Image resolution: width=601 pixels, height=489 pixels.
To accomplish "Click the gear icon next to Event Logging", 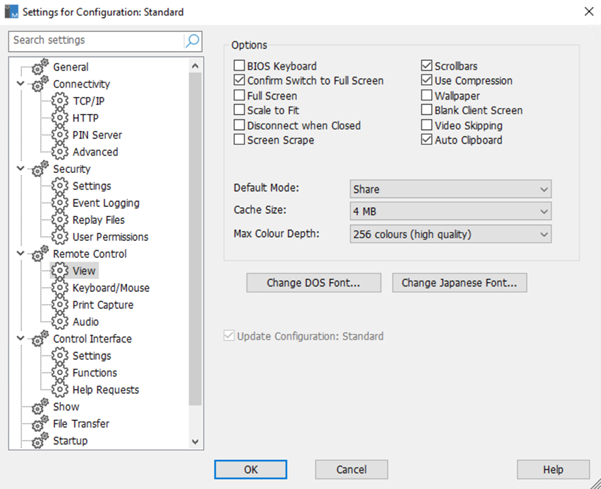I will pos(60,203).
